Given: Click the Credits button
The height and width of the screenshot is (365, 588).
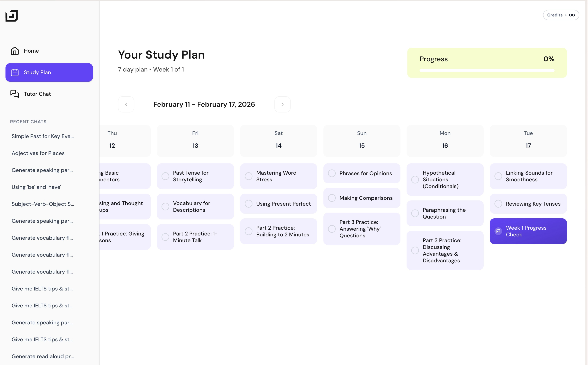Looking at the screenshot, I should pyautogui.click(x=561, y=15).
